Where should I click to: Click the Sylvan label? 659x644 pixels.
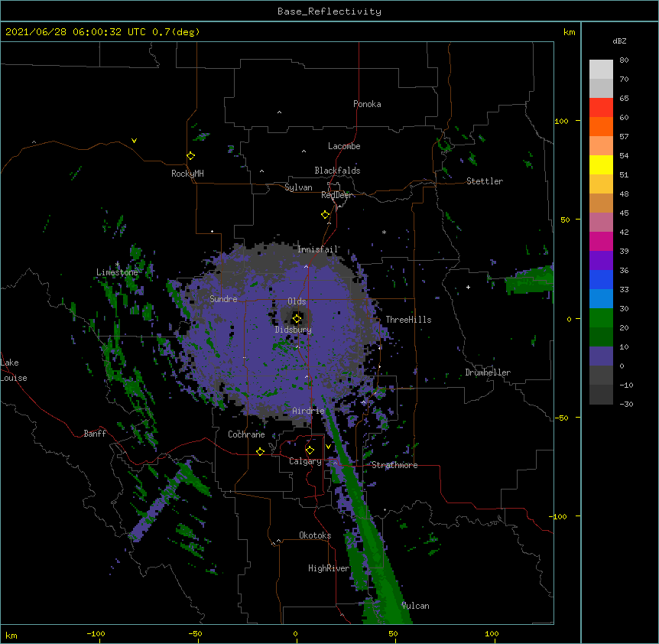point(298,187)
